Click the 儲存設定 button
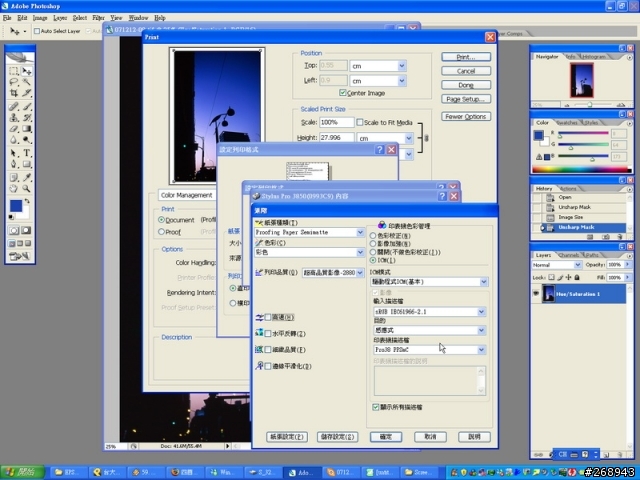640x480 pixels. [x=337, y=437]
